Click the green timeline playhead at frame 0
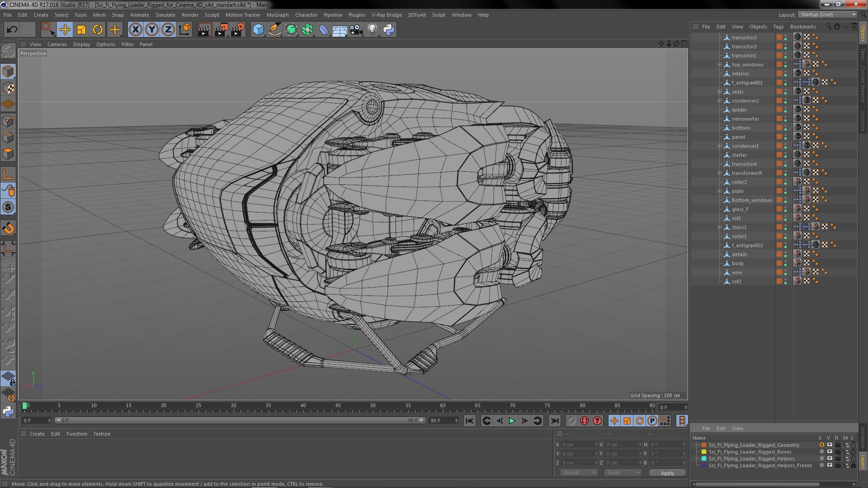 pyautogui.click(x=24, y=406)
